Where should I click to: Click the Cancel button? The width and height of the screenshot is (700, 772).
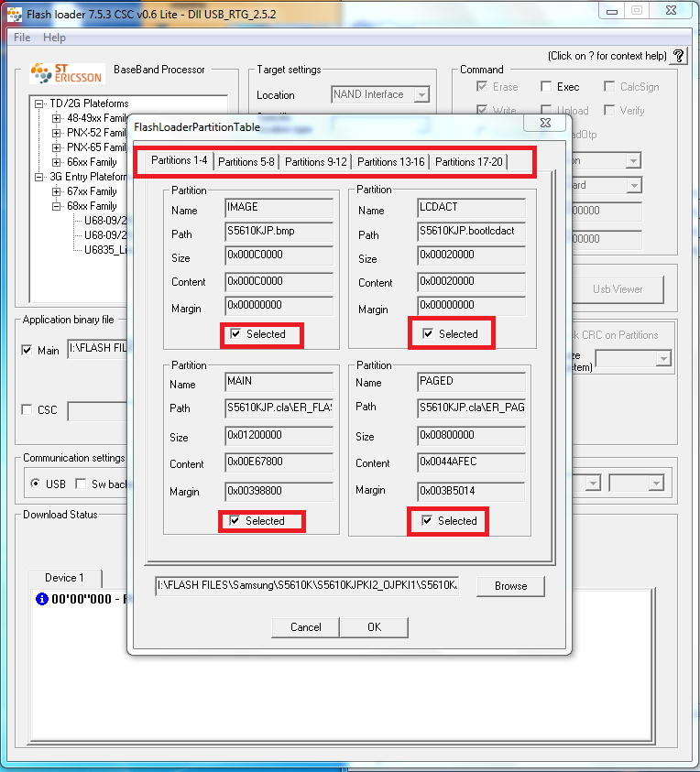coord(305,626)
